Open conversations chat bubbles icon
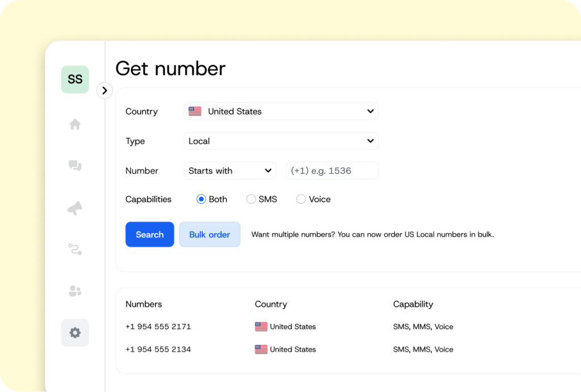This screenshot has height=392, width=581. click(75, 165)
